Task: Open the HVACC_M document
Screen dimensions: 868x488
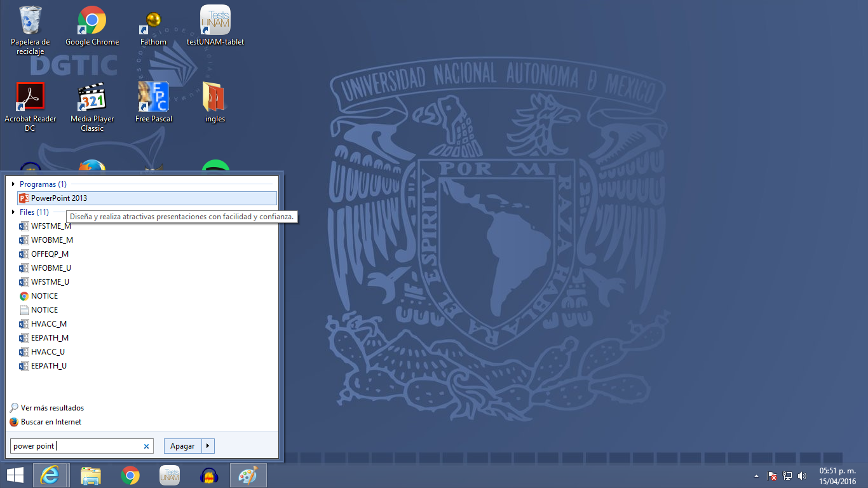Action: click(x=43, y=324)
